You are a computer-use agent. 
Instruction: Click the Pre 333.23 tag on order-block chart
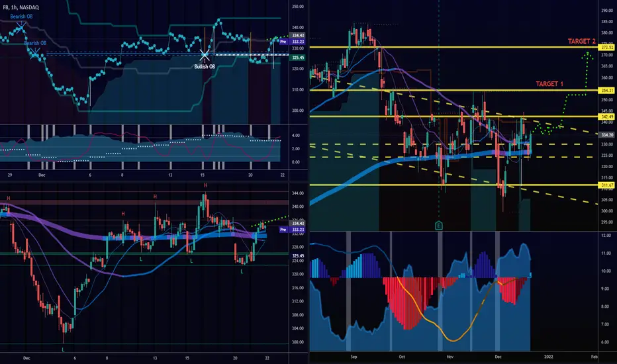coord(293,41)
